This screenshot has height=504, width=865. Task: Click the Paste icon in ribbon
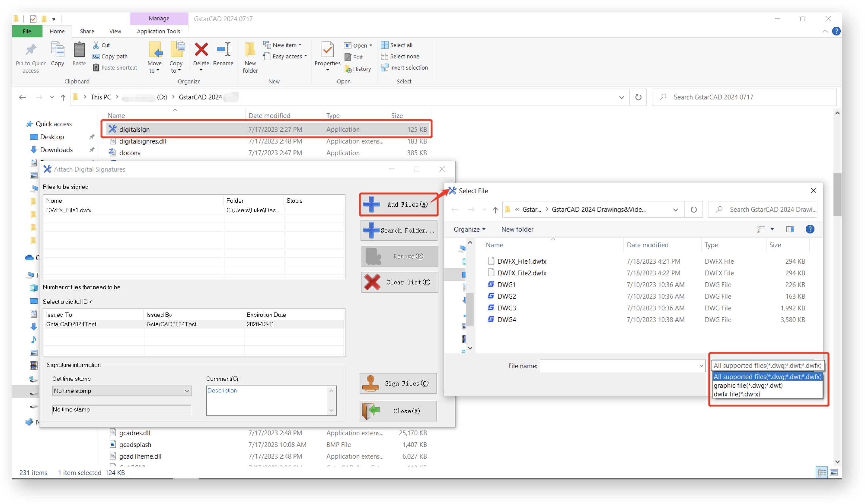79,50
